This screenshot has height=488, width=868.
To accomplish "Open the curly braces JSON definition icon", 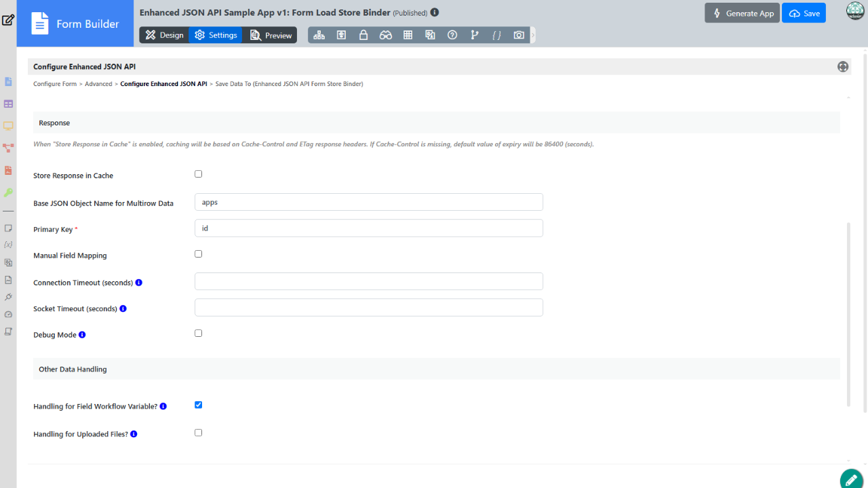I will pos(496,35).
